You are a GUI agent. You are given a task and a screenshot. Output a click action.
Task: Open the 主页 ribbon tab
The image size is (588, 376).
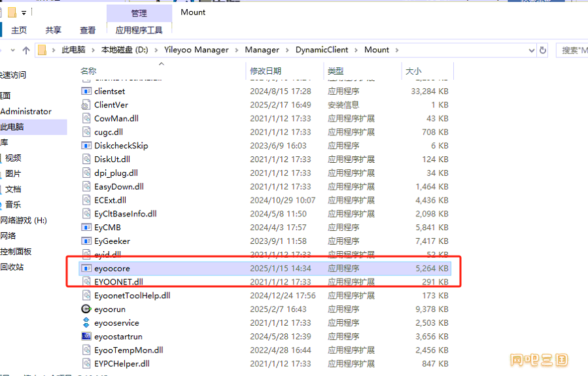[x=19, y=30]
